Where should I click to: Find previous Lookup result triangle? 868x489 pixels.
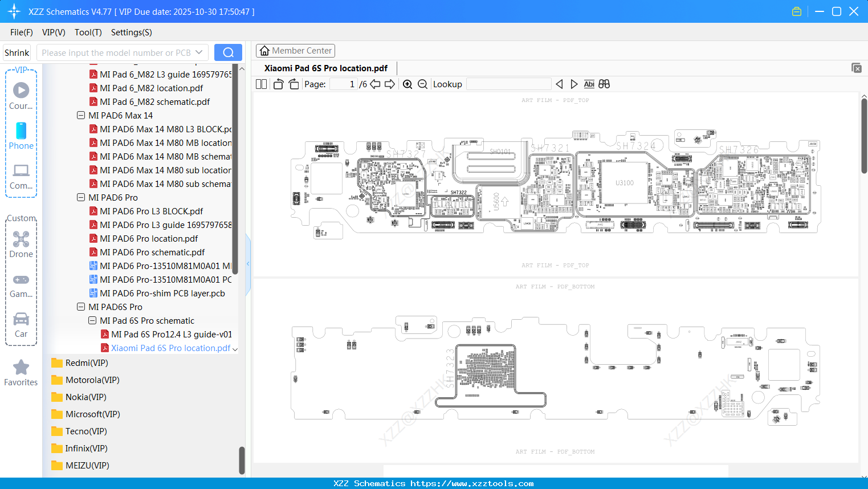[559, 84]
